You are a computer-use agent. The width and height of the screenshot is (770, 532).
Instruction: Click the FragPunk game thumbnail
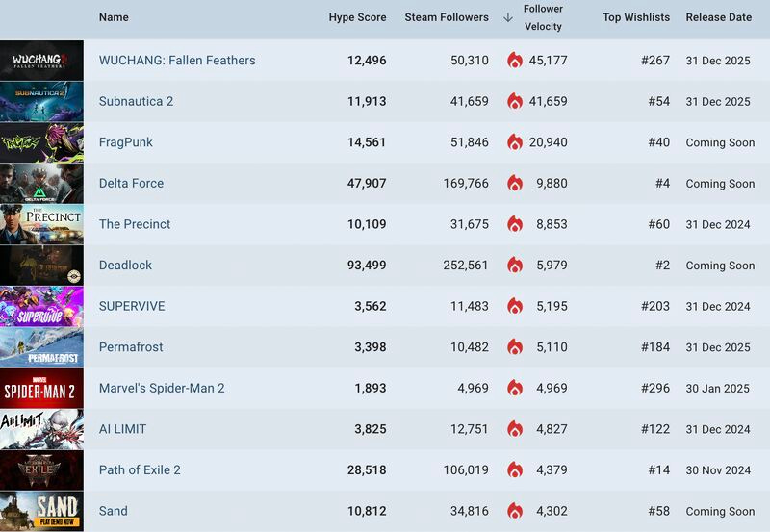pos(41,142)
